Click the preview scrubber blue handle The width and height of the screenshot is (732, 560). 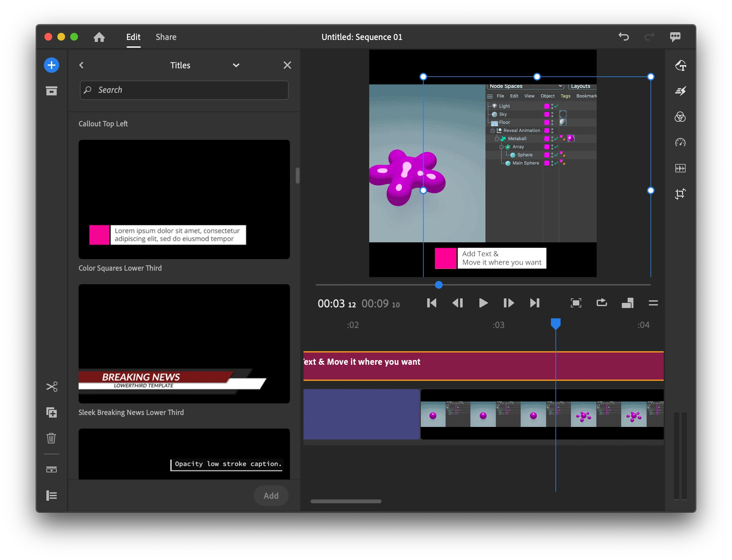point(439,285)
